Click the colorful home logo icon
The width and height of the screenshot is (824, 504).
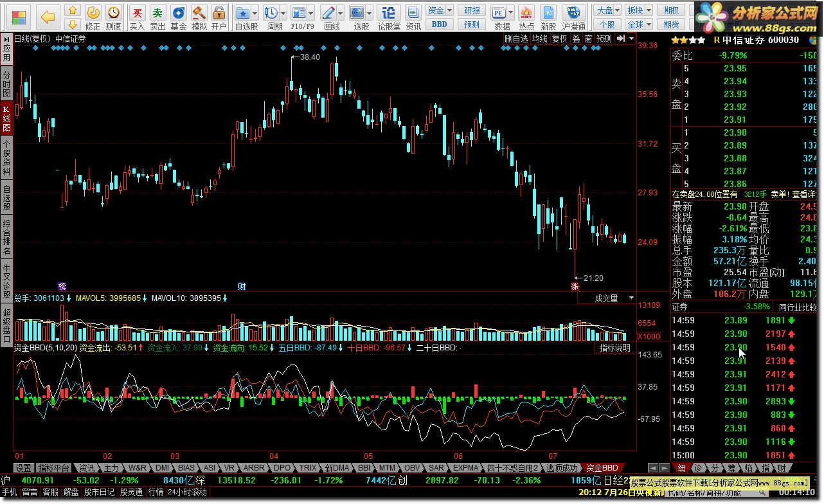pyautogui.click(x=19, y=17)
